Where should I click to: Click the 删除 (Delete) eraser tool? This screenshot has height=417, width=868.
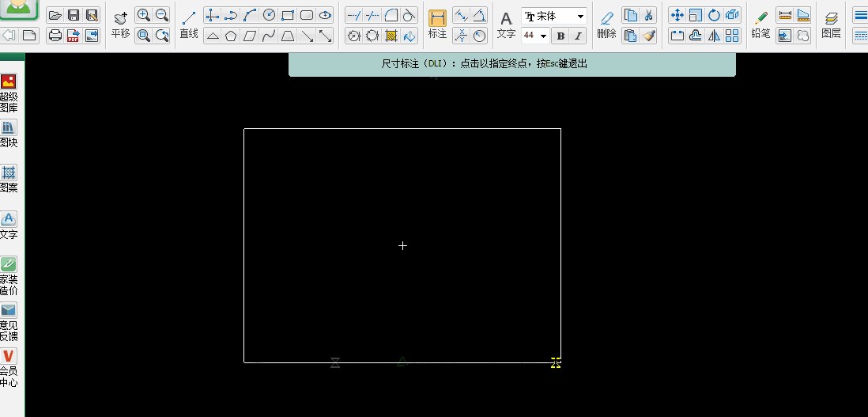point(606,25)
